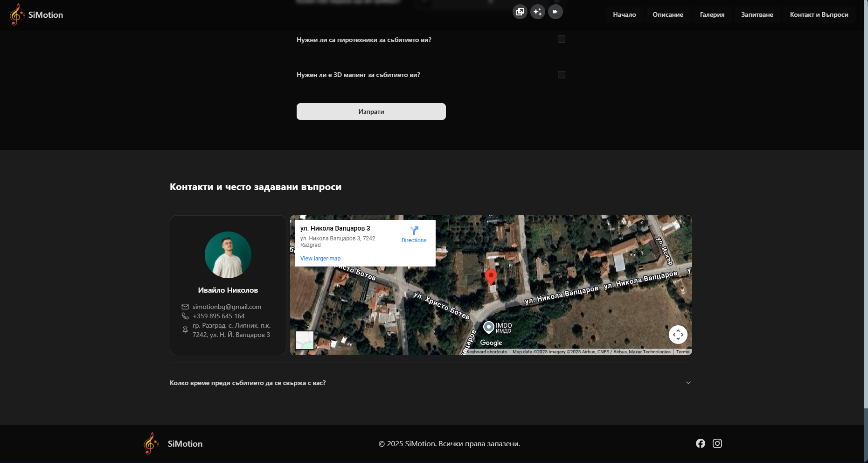Click the SiMotion treble clef logo in header
This screenshot has height=463, width=868.
point(17,14)
